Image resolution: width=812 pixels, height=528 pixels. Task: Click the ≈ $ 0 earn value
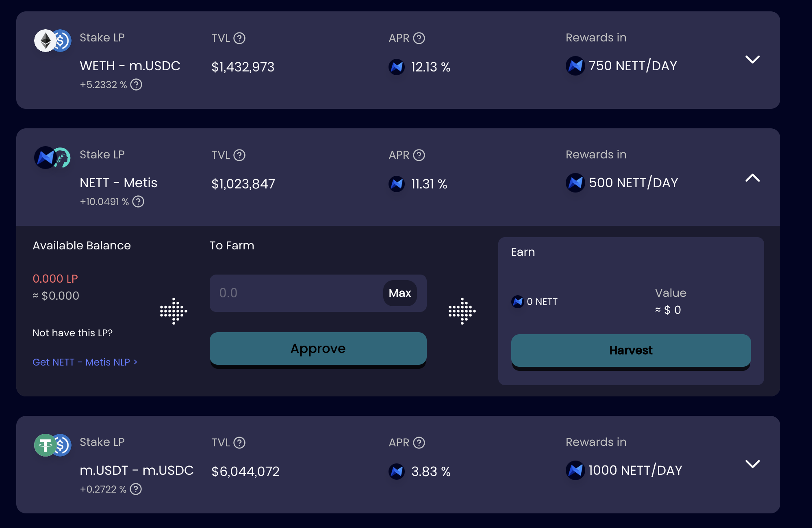coord(668,310)
